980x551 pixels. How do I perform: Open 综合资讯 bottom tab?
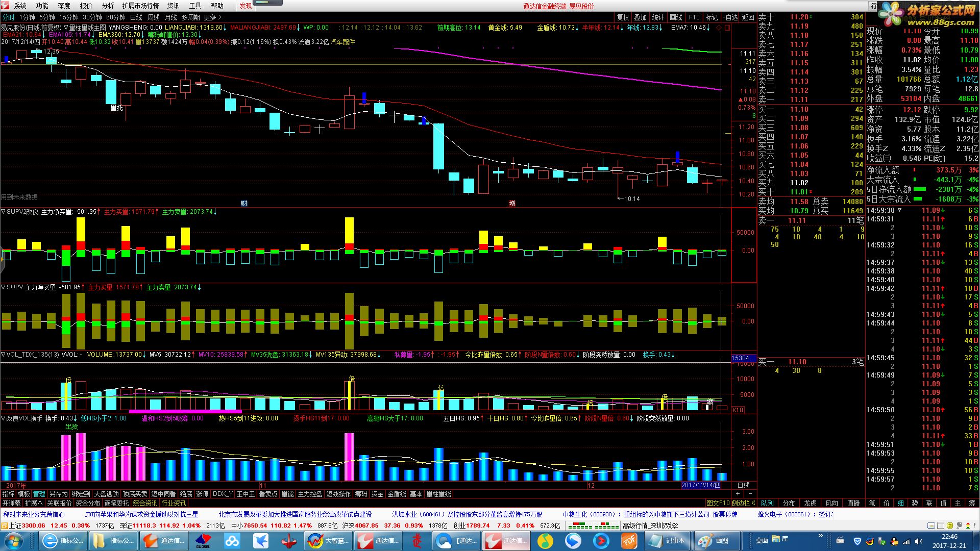pyautogui.click(x=145, y=503)
